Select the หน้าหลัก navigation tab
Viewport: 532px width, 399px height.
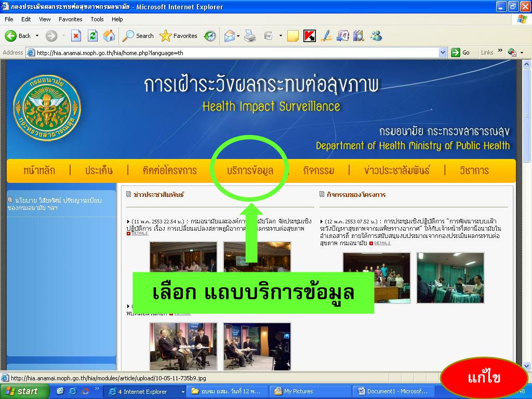click(x=39, y=170)
